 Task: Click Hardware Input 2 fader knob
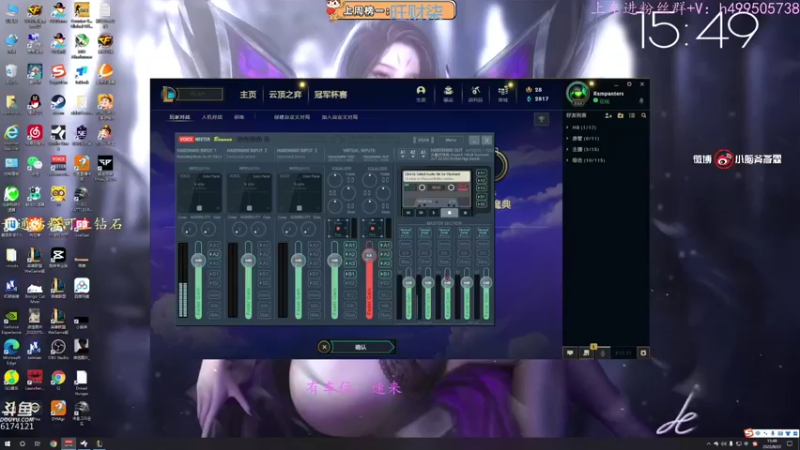click(x=248, y=260)
